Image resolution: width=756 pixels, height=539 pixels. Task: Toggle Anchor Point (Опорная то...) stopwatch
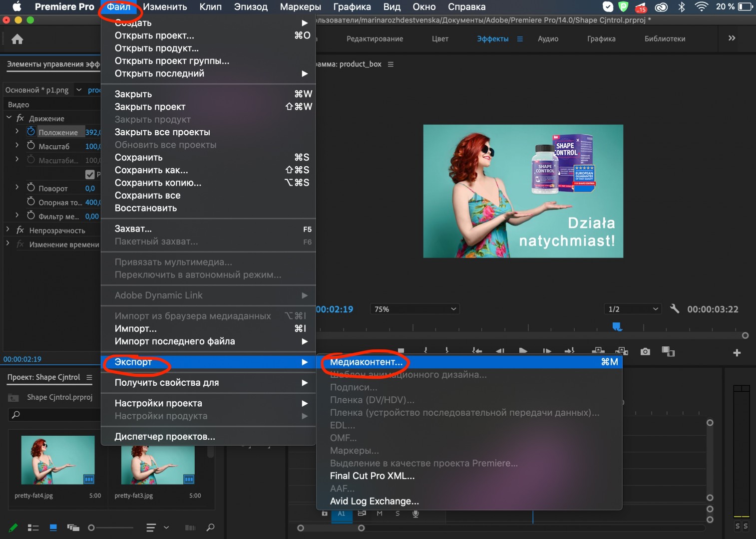[31, 201]
